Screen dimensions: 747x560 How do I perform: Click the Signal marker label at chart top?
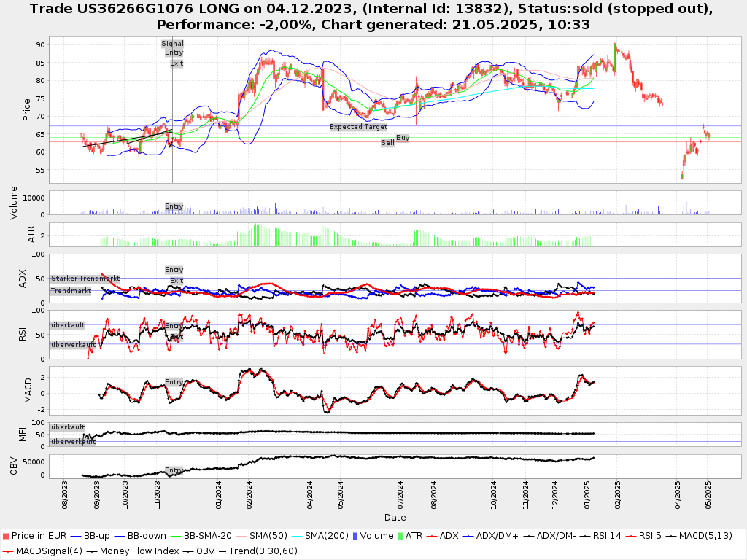tap(173, 44)
